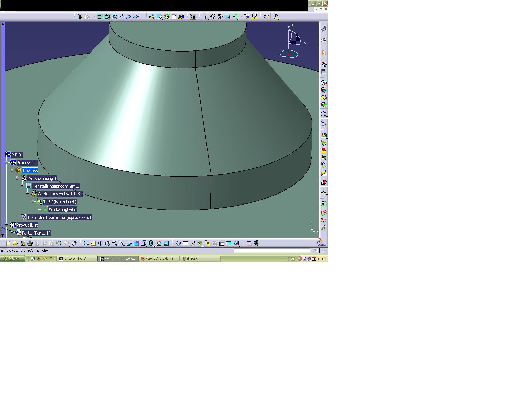Open the Undo history dropdown arrow
This screenshot has width=532, height=397.
coord(62,246)
